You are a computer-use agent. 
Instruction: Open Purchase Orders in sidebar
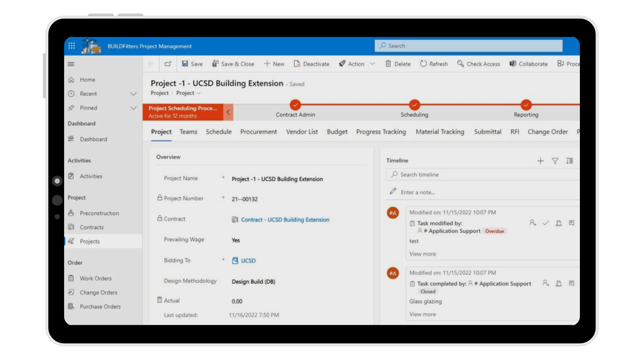pos(100,307)
